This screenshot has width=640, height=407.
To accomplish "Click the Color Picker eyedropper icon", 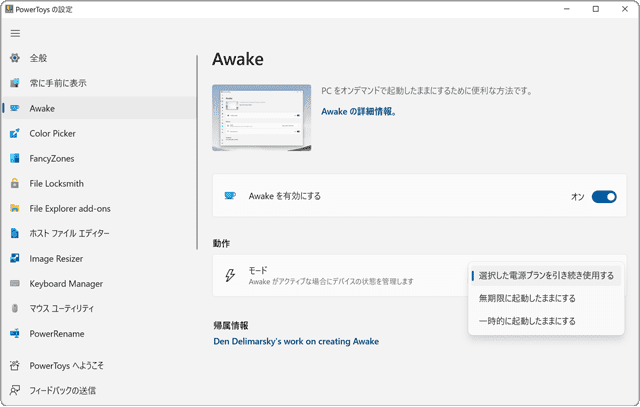I will [15, 133].
